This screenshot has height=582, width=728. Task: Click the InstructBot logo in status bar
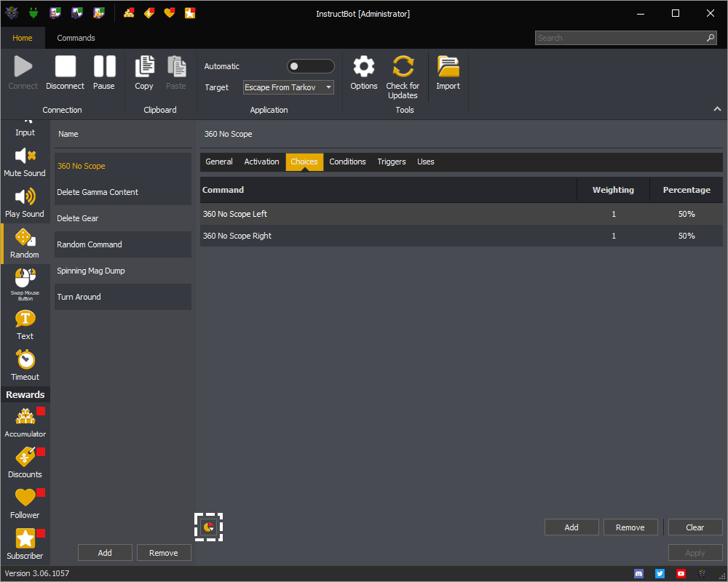(702, 574)
